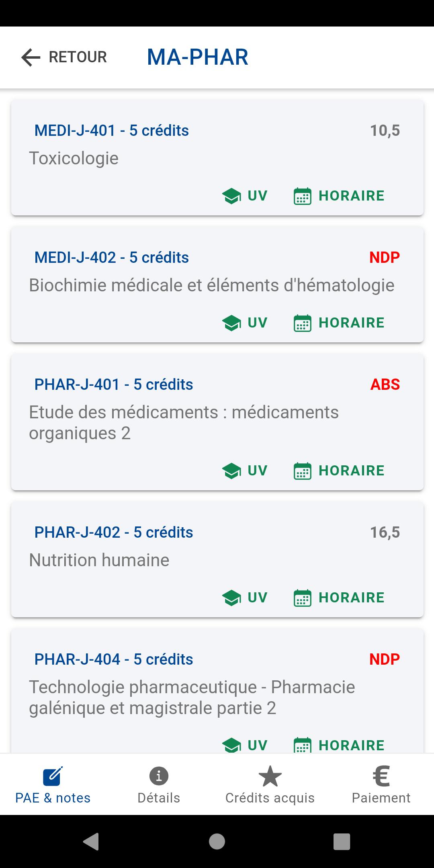Tap the back arrow icon beside RETOUR

click(31, 57)
